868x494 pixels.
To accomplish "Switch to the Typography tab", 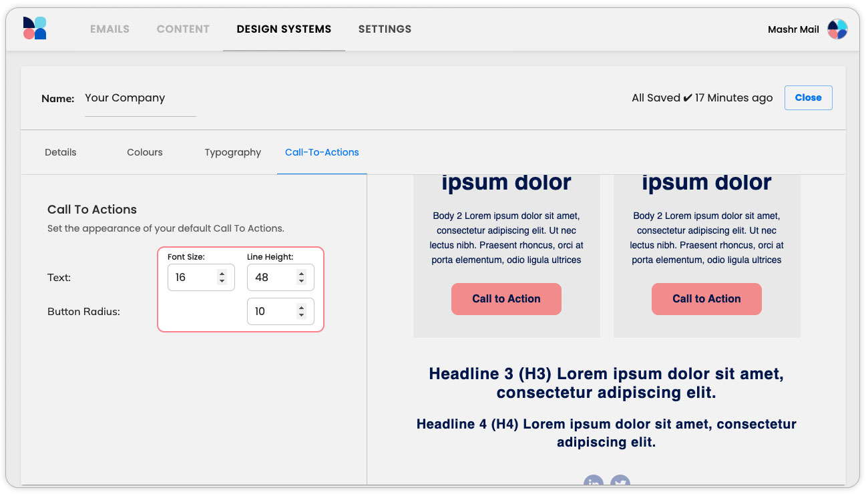I will [232, 152].
